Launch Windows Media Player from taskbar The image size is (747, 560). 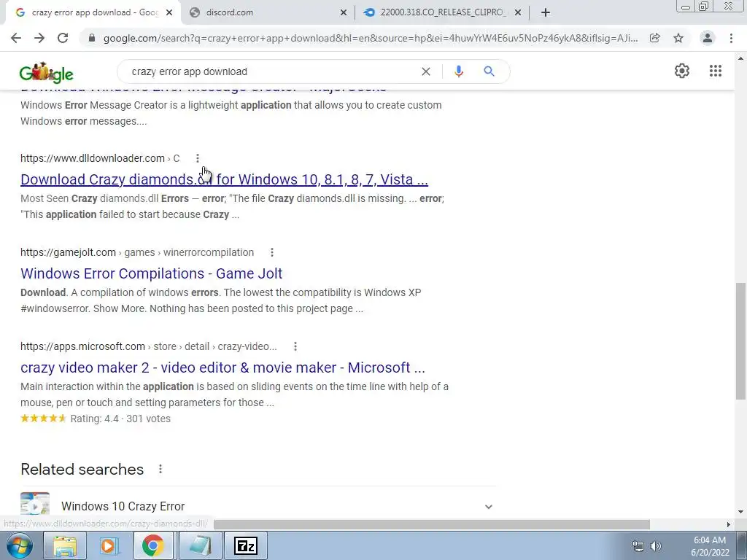click(x=109, y=545)
